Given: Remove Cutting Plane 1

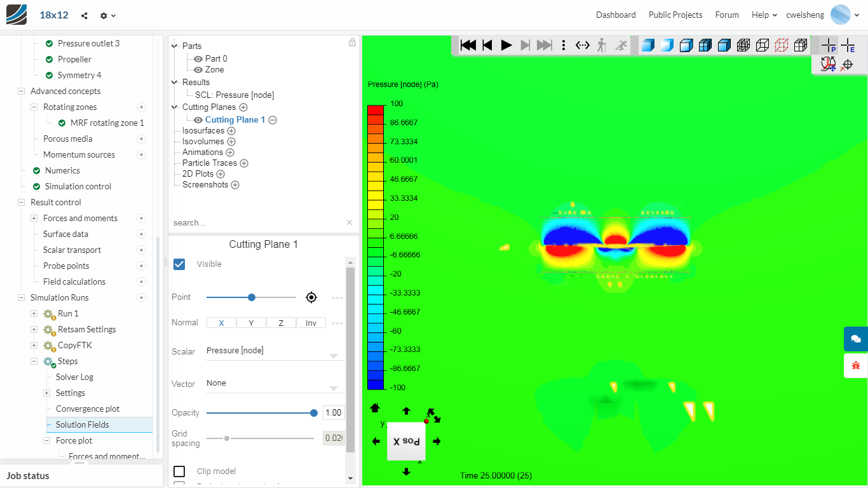Looking at the screenshot, I should 273,120.
